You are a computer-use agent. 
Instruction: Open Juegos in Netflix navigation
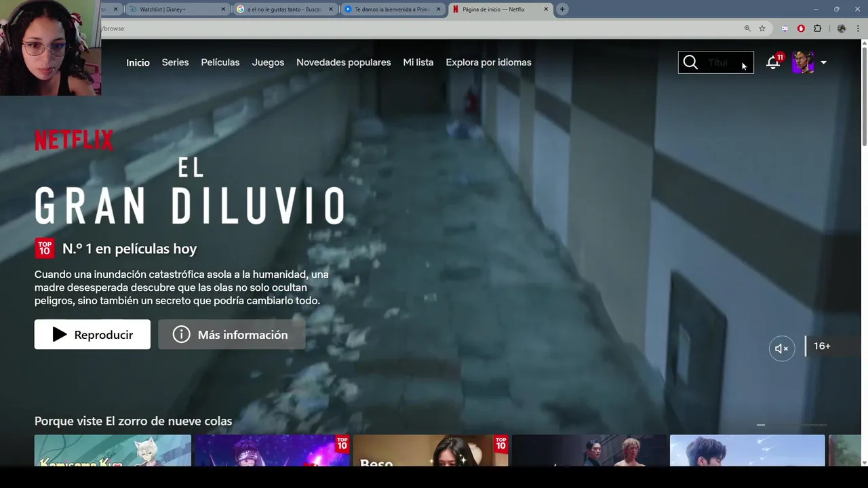coord(268,62)
